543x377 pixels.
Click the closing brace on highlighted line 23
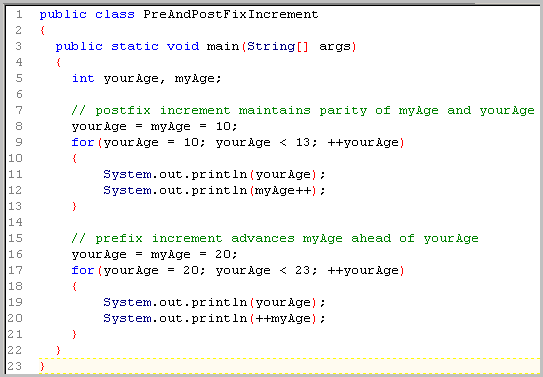point(42,366)
